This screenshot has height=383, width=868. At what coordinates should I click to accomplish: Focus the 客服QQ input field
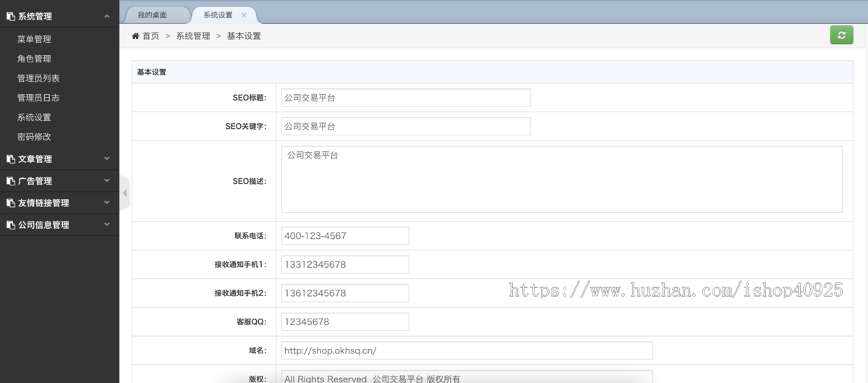click(x=345, y=321)
